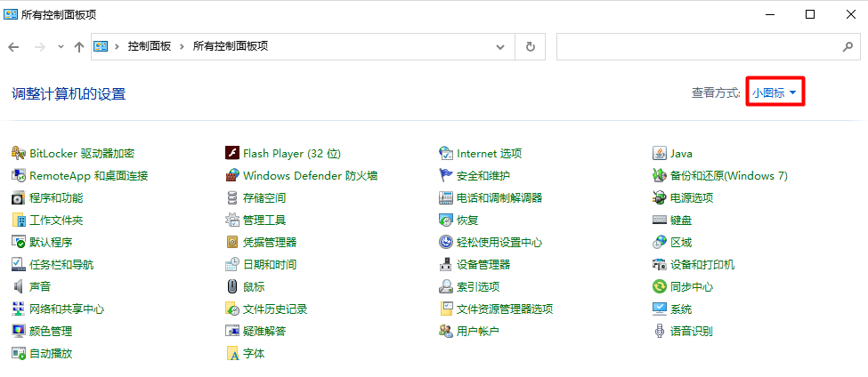Open 电源选项 link

point(692,198)
